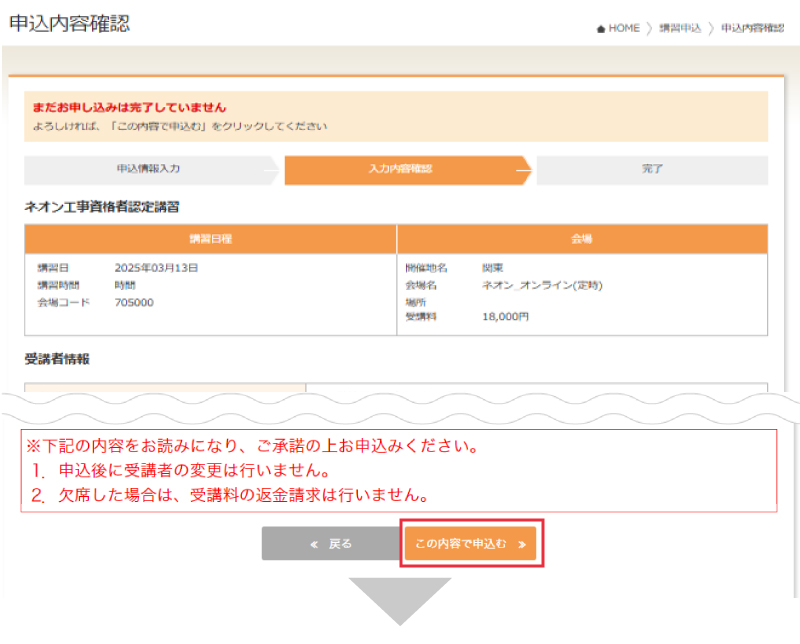The width and height of the screenshot is (800, 644).
Task: Click the gray downward triangle below the buttons
Action: 399,599
